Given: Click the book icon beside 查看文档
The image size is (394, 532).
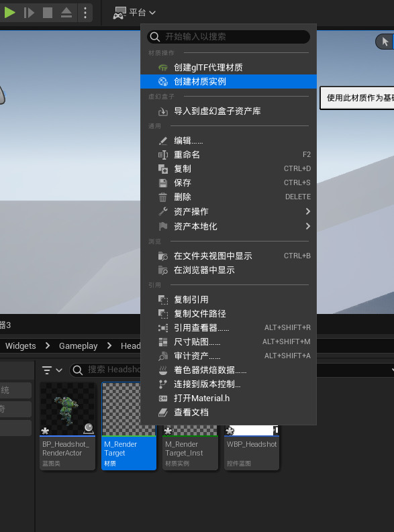Looking at the screenshot, I should pos(163,413).
